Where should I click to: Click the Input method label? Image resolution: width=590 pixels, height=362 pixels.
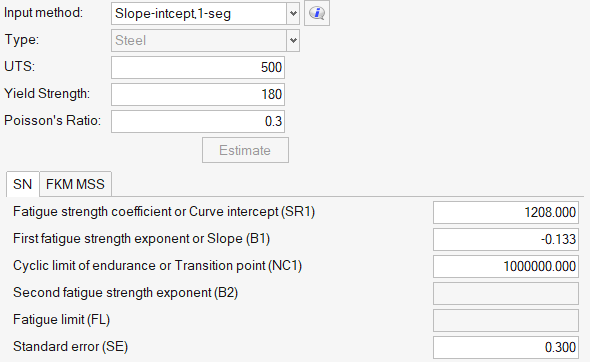[x=43, y=13]
